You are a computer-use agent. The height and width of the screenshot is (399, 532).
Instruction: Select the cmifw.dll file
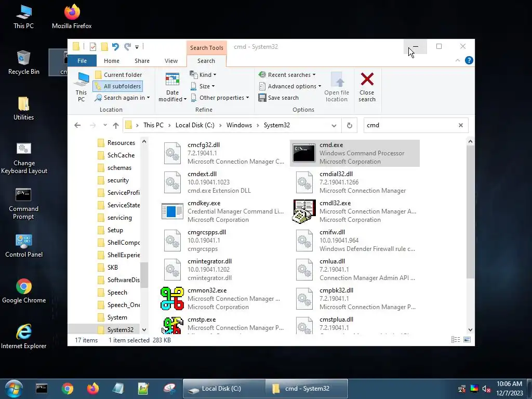(x=355, y=240)
